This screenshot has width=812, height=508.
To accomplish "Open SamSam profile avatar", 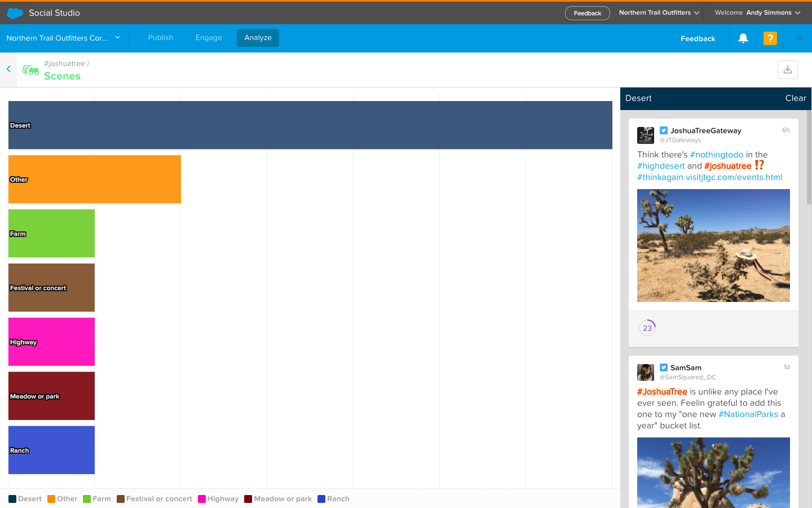I will coord(646,373).
